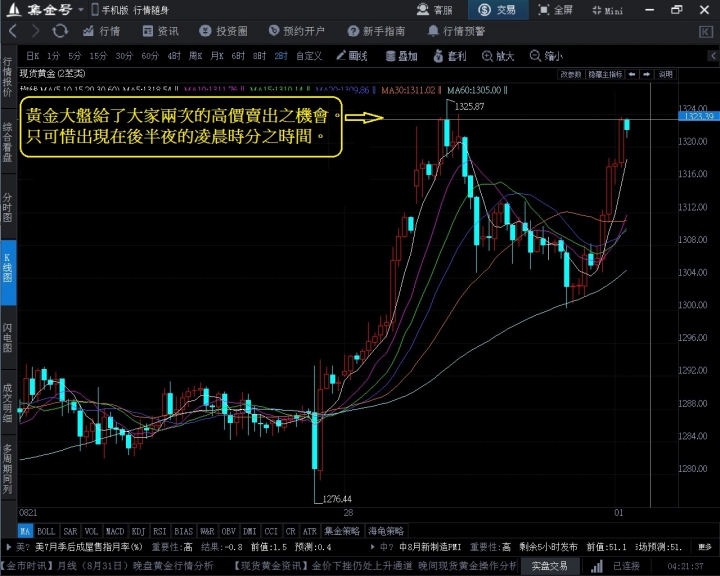Switch to 全屏 fullscreen mode
Screen dimensions: 720x576
(555, 10)
